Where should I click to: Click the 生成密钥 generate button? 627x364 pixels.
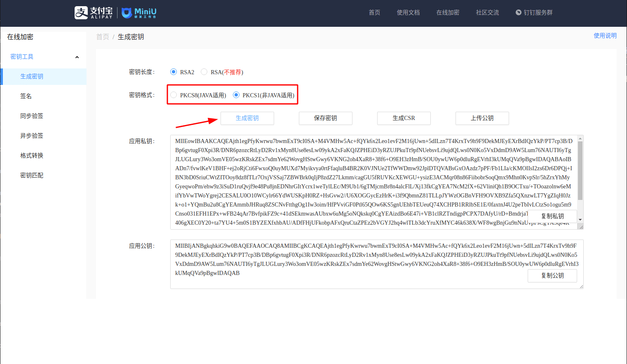coord(247,118)
